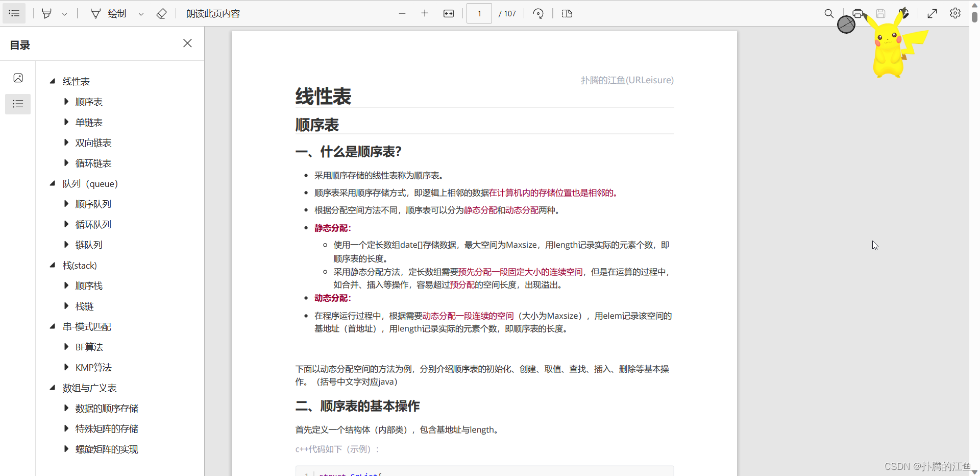Viewport: 980px width, 476px height.
Task: Open the draw tool options dropdown
Action: coord(141,14)
